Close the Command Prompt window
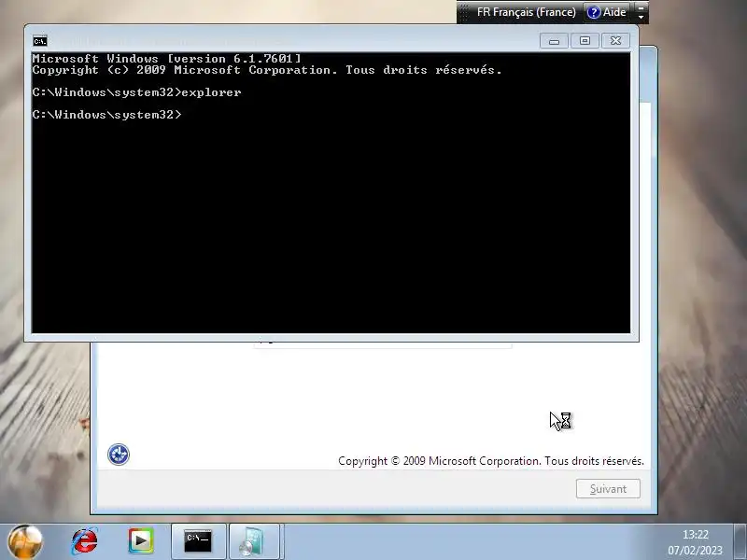Image resolution: width=747 pixels, height=560 pixels. pos(616,41)
